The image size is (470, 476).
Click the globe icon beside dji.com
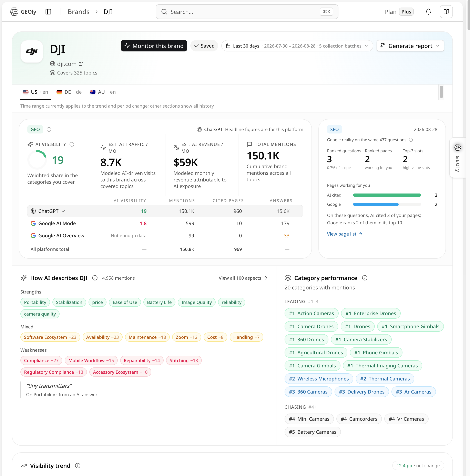tap(52, 64)
